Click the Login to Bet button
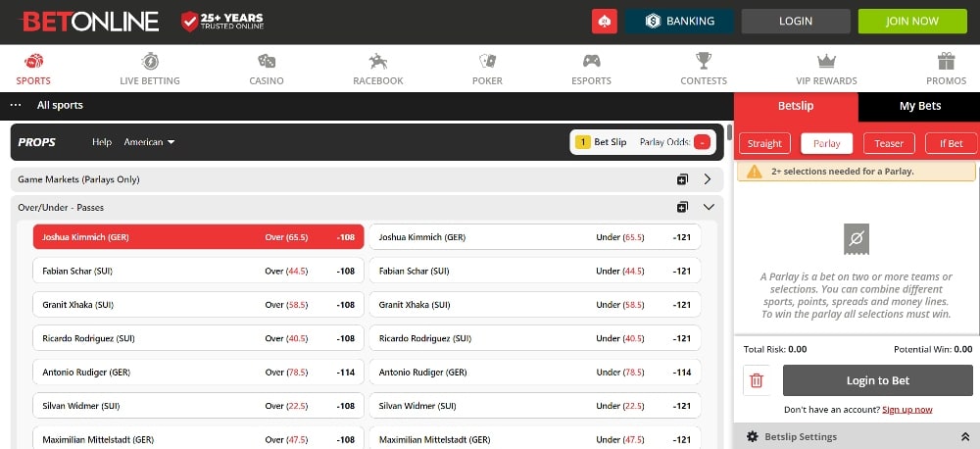The height and width of the screenshot is (449, 980). pos(877,380)
